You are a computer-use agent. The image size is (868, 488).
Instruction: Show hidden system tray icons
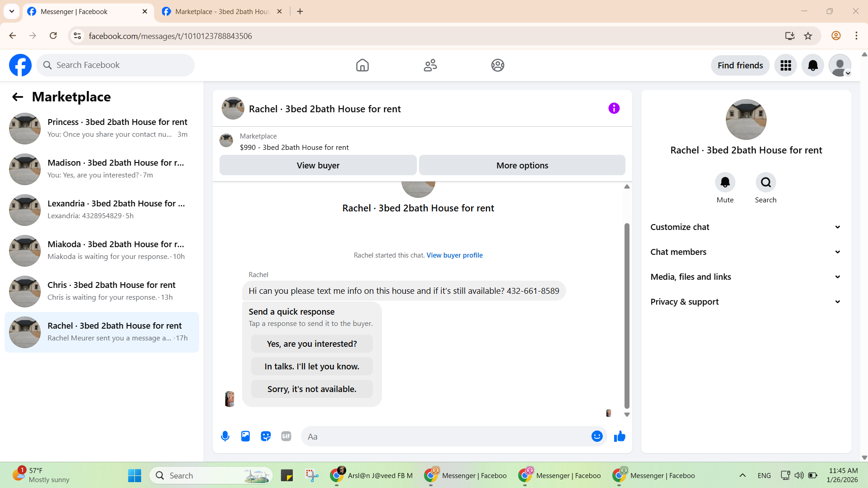pos(742,476)
